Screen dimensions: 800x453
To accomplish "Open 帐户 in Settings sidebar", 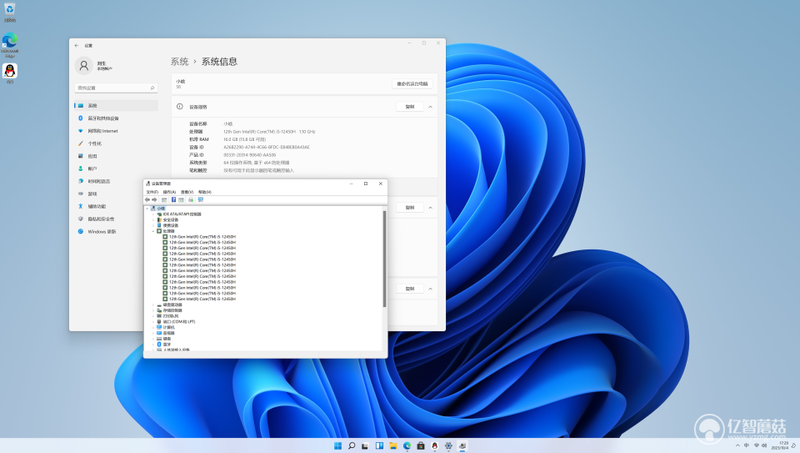I will click(116, 168).
